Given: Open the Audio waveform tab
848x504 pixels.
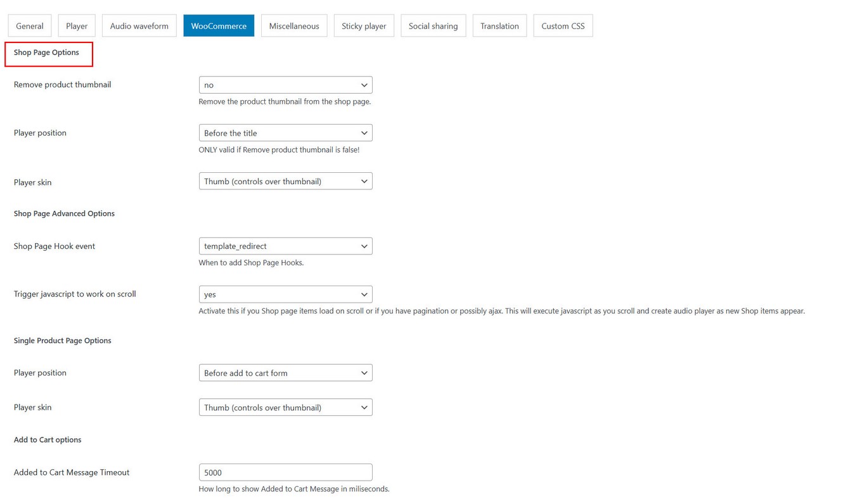Looking at the screenshot, I should (x=139, y=26).
